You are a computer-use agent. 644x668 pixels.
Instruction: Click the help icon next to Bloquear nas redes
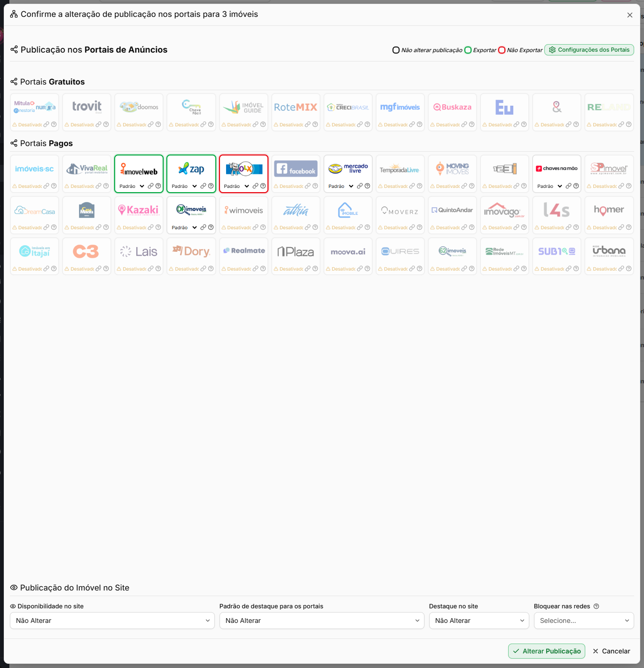(x=597, y=606)
